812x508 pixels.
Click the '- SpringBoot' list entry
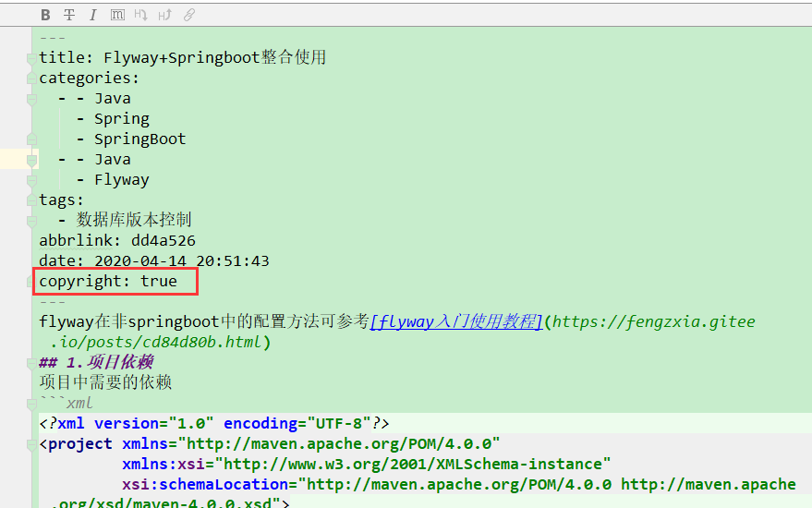pos(131,139)
